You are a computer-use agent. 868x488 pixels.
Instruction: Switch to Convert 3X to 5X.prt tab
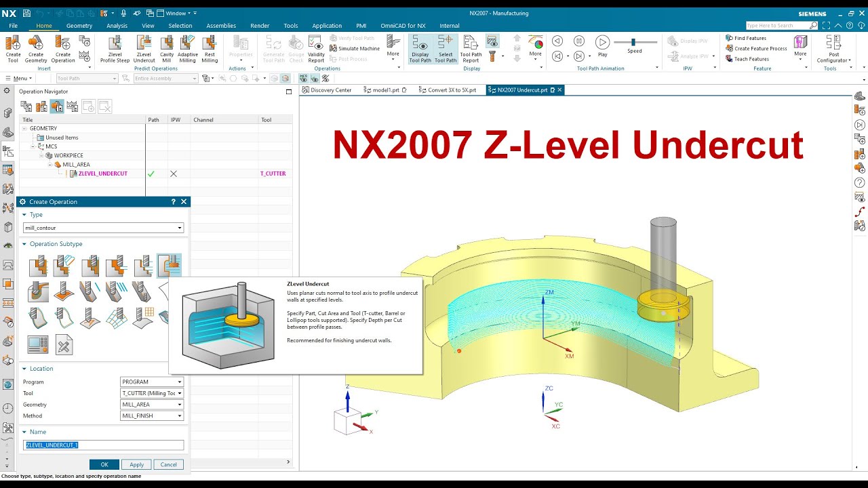point(448,90)
